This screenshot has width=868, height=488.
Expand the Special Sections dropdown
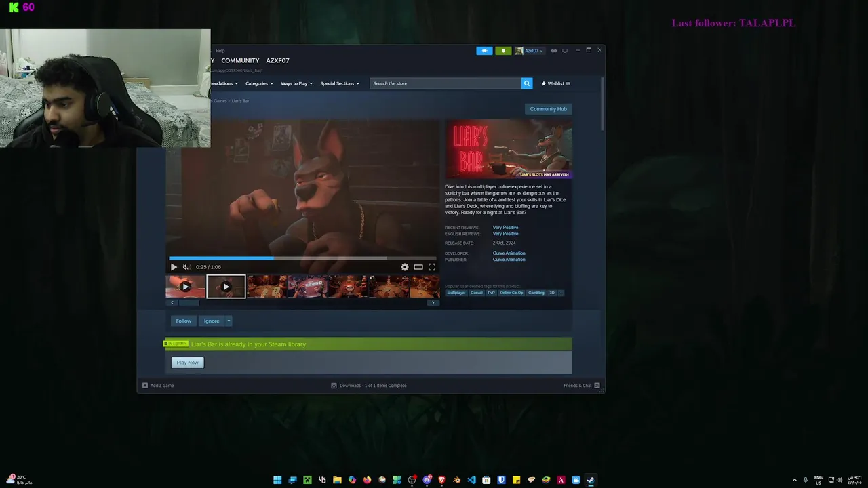[x=340, y=83]
